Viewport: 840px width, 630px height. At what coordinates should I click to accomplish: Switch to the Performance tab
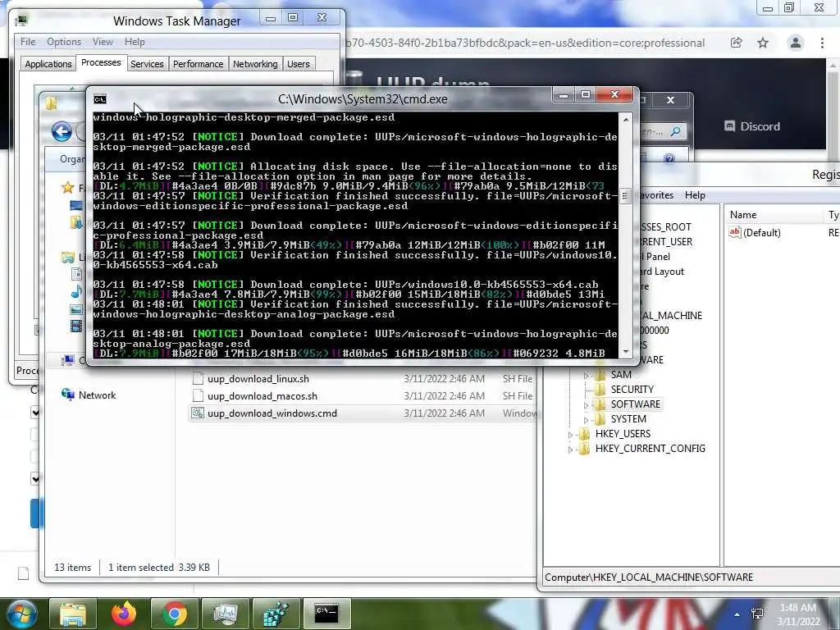point(198,64)
